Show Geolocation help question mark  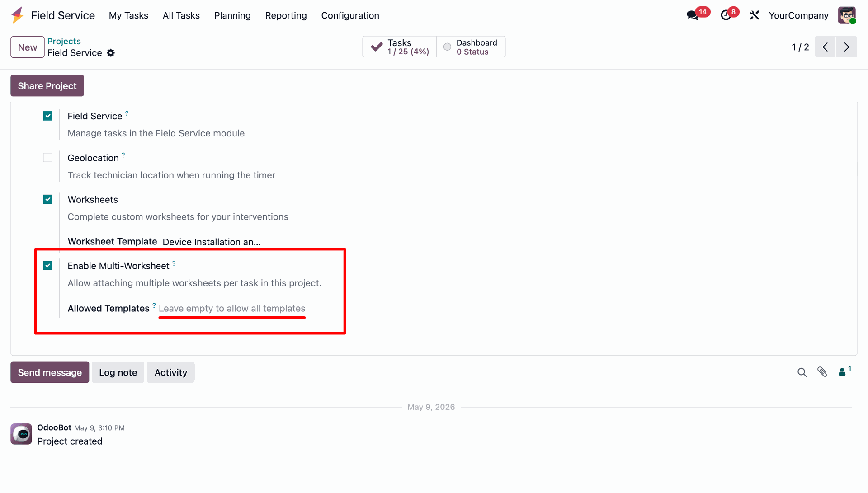click(123, 155)
